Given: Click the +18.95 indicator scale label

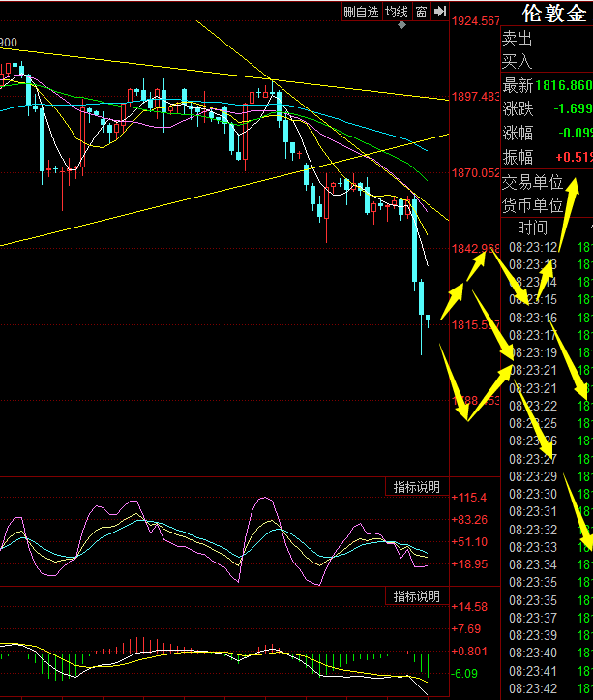Looking at the screenshot, I should (x=469, y=564).
